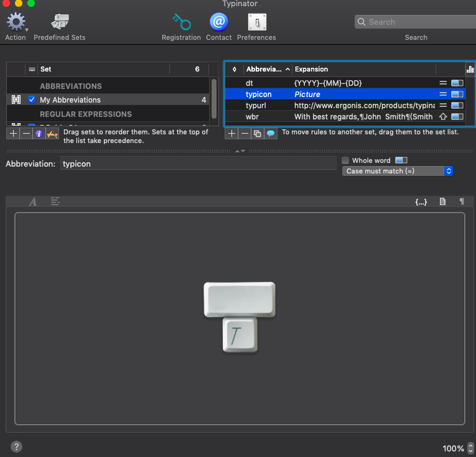This screenshot has width=476, height=457.
Task: Open the Registration key icon
Action: coord(181,22)
